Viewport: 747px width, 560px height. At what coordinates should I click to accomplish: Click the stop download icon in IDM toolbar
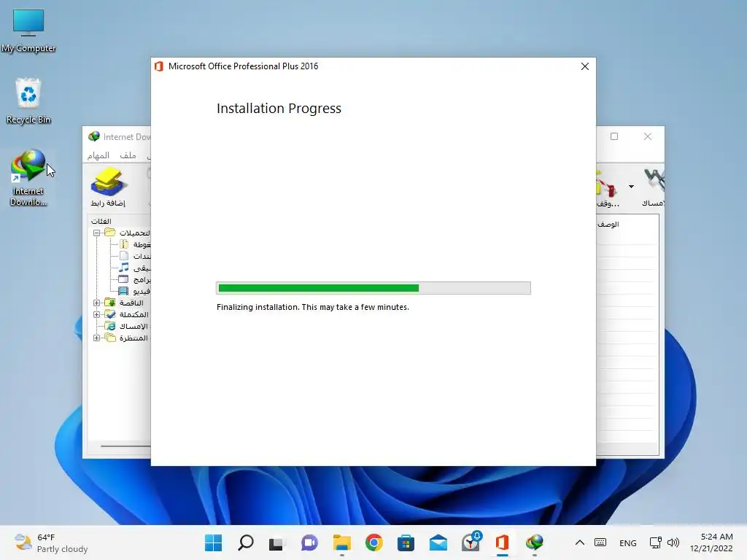click(x=607, y=187)
